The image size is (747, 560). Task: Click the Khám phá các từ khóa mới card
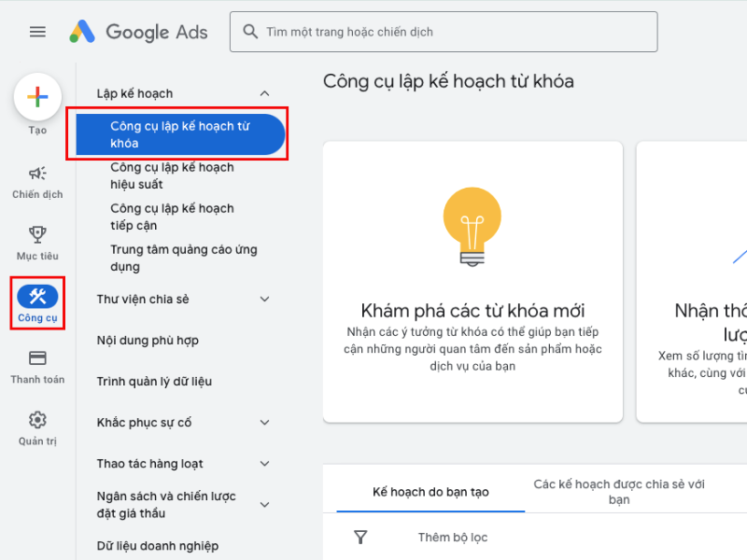(472, 282)
